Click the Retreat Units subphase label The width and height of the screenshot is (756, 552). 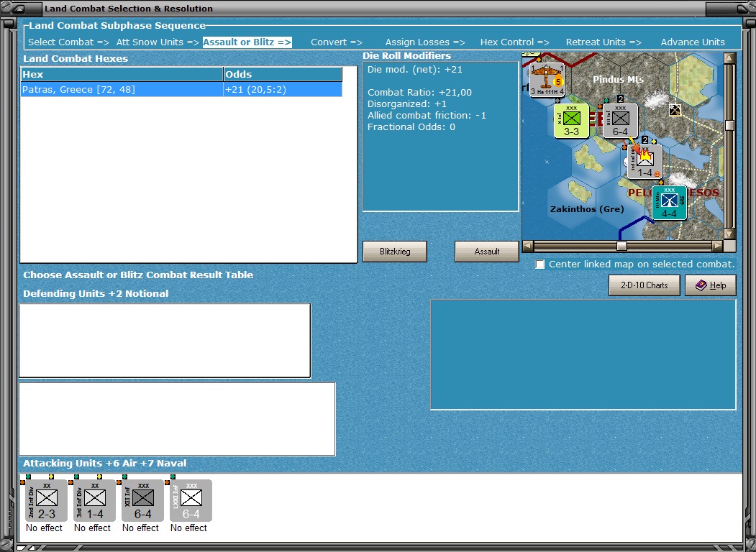pyautogui.click(x=604, y=42)
